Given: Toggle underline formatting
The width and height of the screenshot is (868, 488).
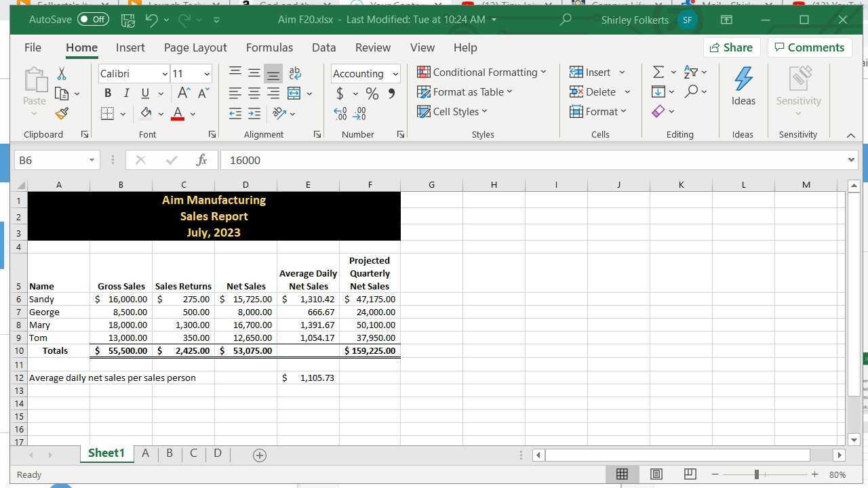Looking at the screenshot, I should (x=144, y=93).
